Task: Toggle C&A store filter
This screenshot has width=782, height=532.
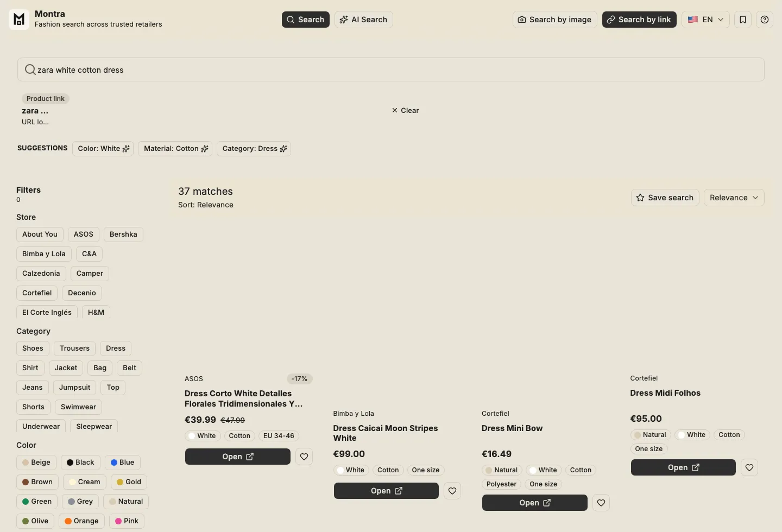Action: click(x=89, y=254)
